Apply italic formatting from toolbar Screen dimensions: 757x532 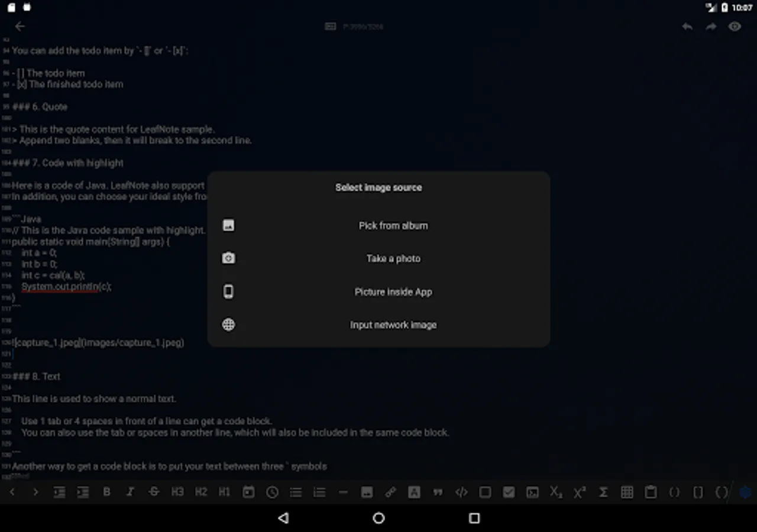point(130,492)
